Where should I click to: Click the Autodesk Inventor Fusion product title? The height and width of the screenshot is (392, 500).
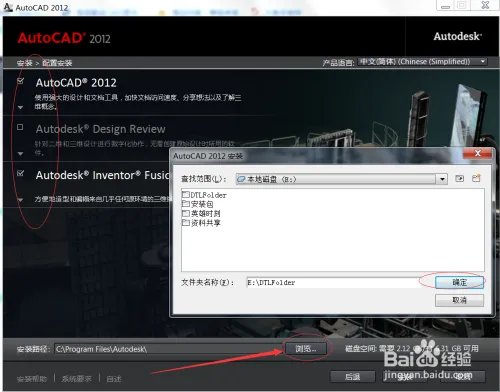(103, 175)
